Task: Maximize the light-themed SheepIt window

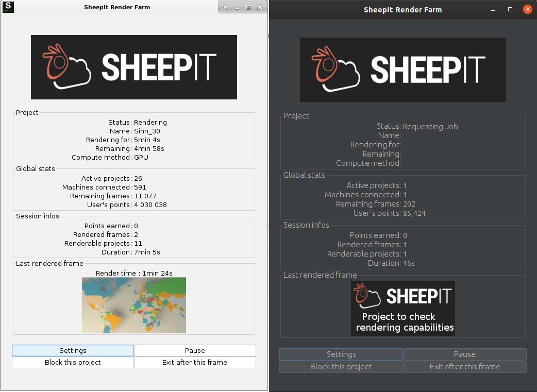Action: [248, 7]
